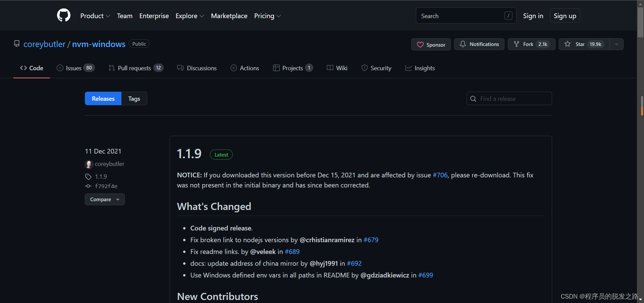Focus the Find a release search field
The width and height of the screenshot is (644, 303).
click(x=513, y=99)
